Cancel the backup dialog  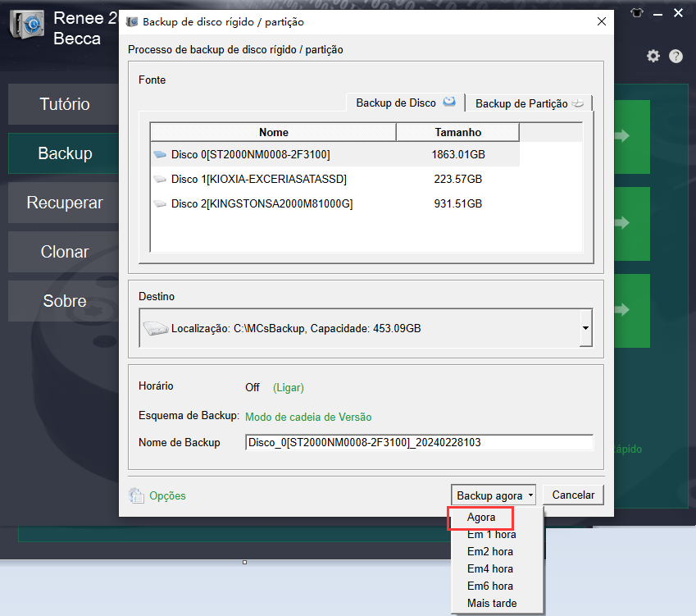click(x=573, y=495)
